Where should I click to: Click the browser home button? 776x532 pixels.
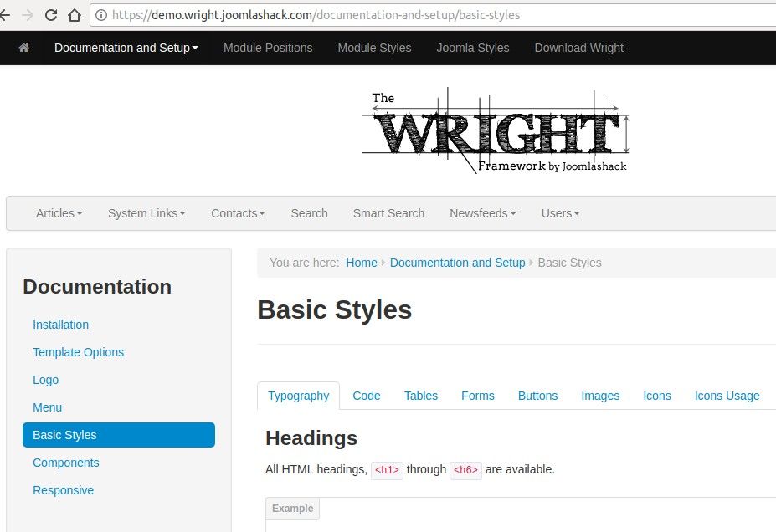[x=75, y=15]
